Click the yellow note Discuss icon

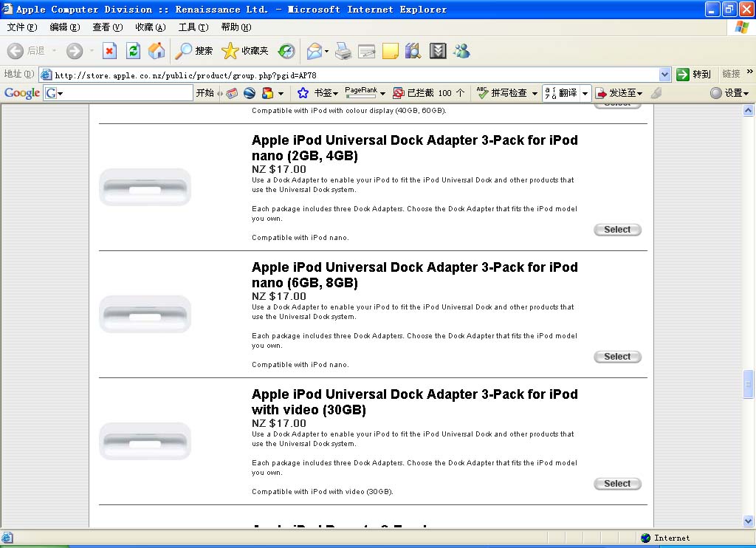[x=390, y=51]
